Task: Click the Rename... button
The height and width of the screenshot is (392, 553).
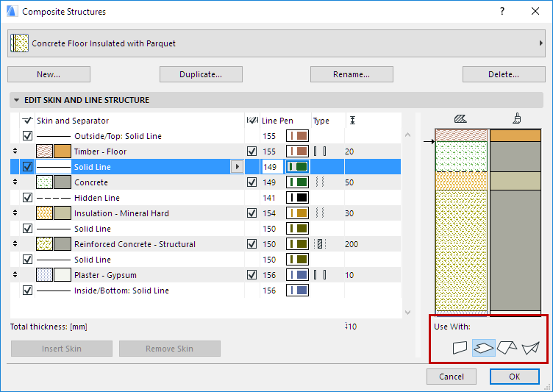Action: [x=352, y=74]
